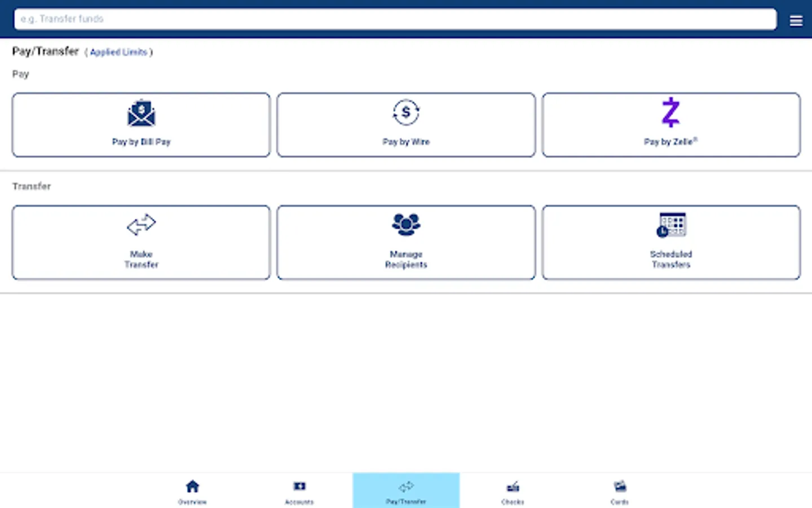812x508 pixels.
Task: Focus the 'e.g. Transfer funds' search field
Action: point(395,19)
